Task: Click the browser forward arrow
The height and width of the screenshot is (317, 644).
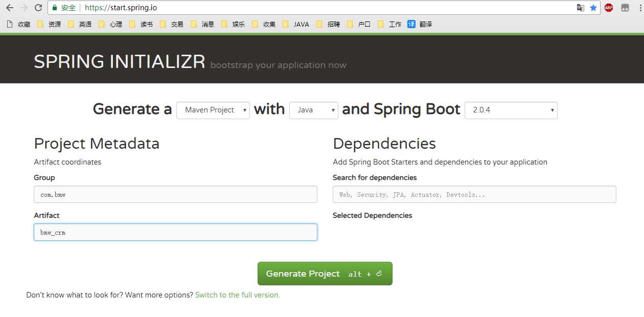Action: click(x=24, y=8)
